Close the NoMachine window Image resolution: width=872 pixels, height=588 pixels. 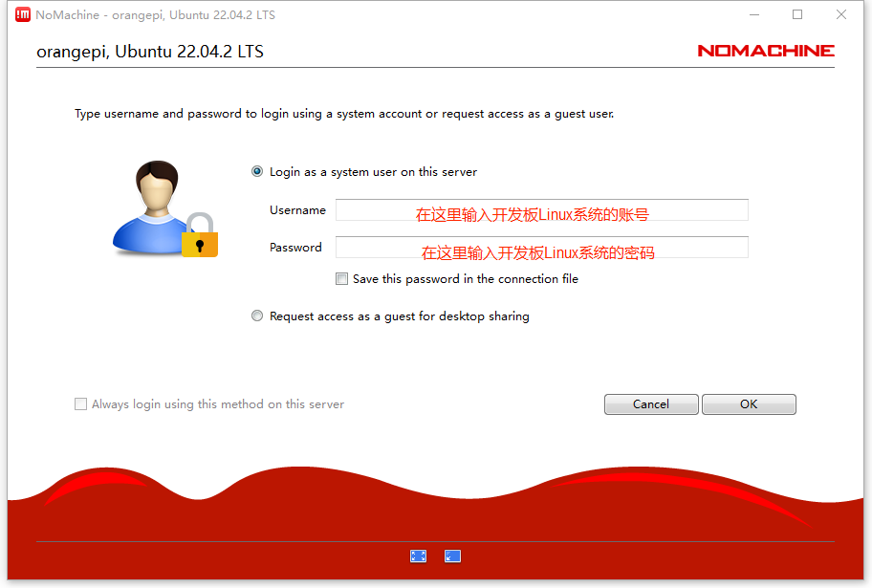pyautogui.click(x=841, y=14)
